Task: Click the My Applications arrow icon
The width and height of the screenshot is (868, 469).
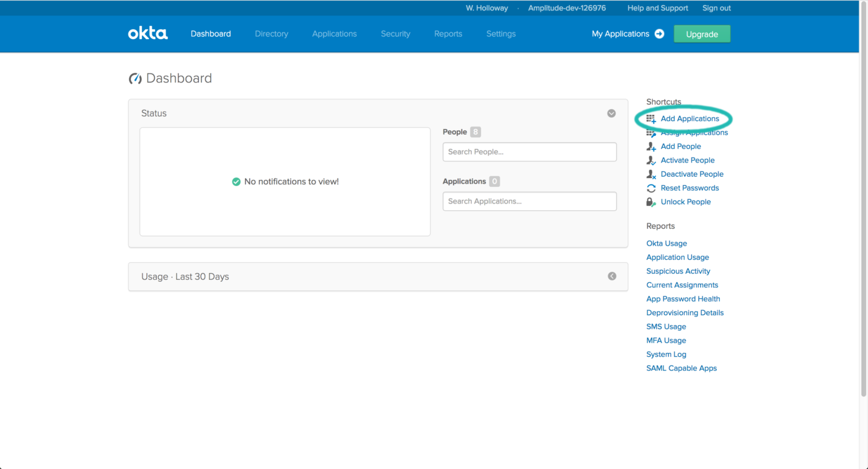Action: click(659, 34)
